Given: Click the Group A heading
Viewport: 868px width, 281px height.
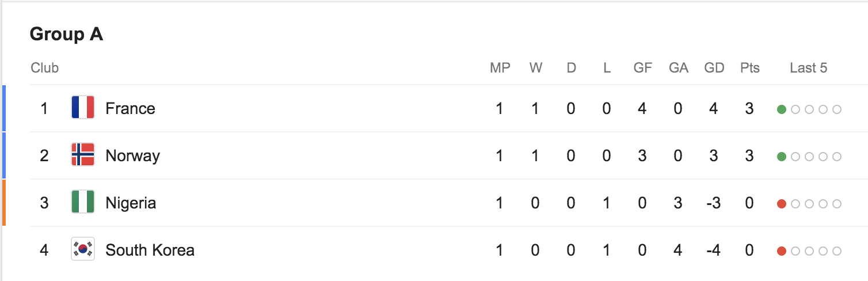Looking at the screenshot, I should pos(67,35).
